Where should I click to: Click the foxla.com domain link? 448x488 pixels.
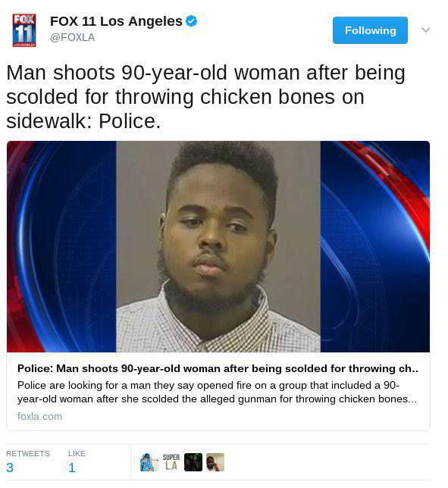point(39,417)
